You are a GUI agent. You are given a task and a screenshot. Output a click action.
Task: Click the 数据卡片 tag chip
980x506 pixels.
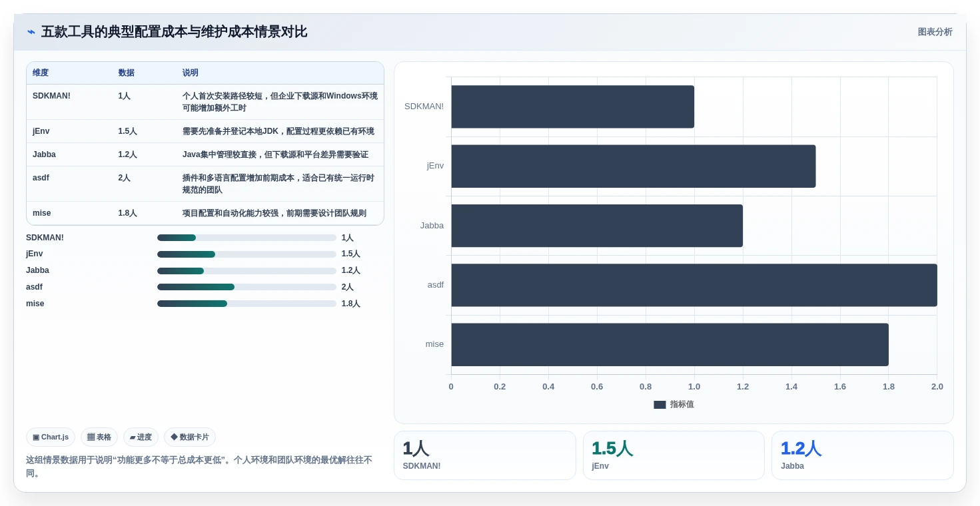point(190,437)
